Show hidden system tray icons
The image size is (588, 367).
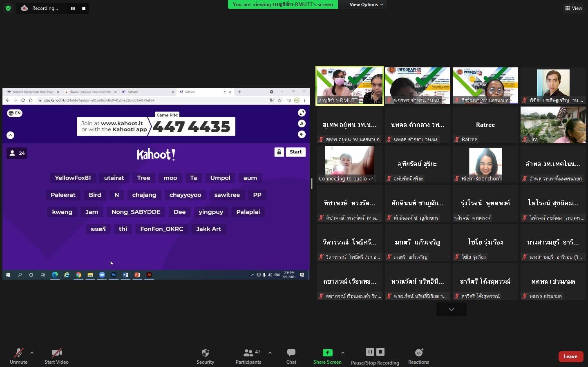pos(253,275)
